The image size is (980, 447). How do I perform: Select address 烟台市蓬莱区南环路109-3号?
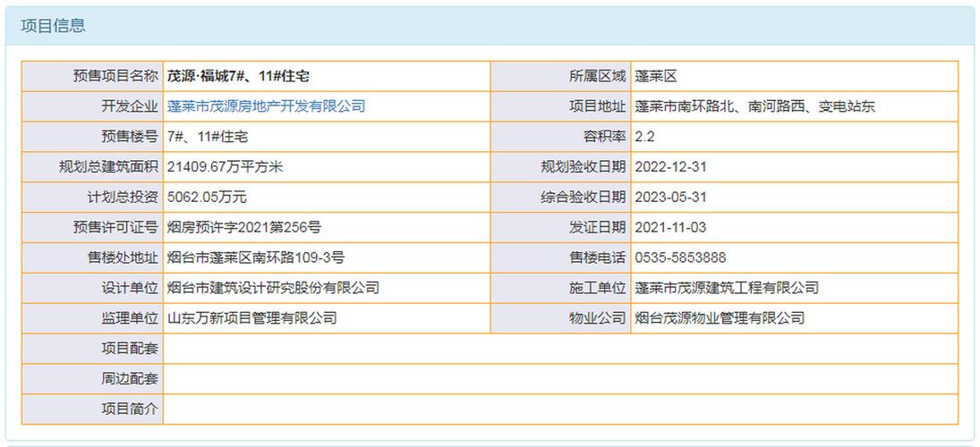[x=256, y=257]
